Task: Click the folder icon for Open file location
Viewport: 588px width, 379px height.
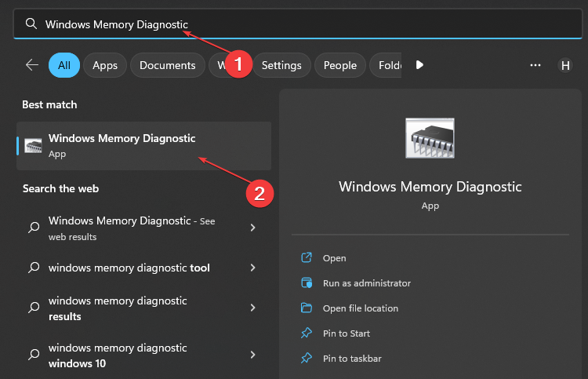Action: click(x=307, y=308)
